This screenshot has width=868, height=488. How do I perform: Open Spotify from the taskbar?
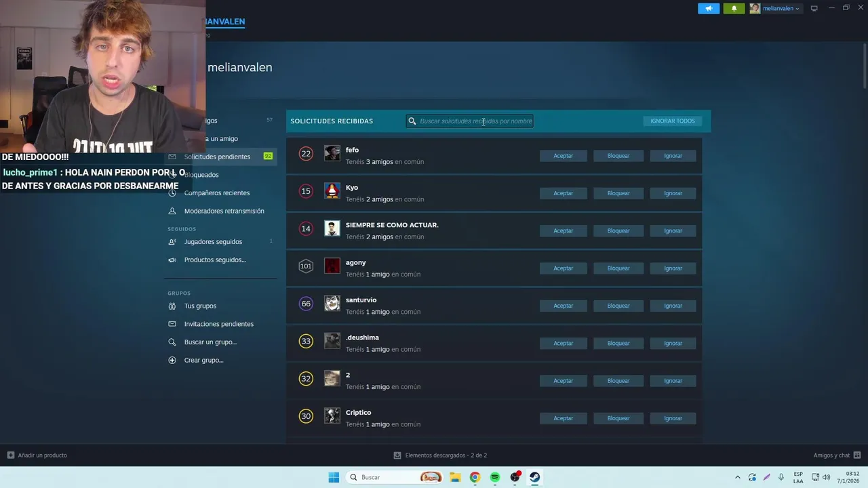tap(495, 477)
